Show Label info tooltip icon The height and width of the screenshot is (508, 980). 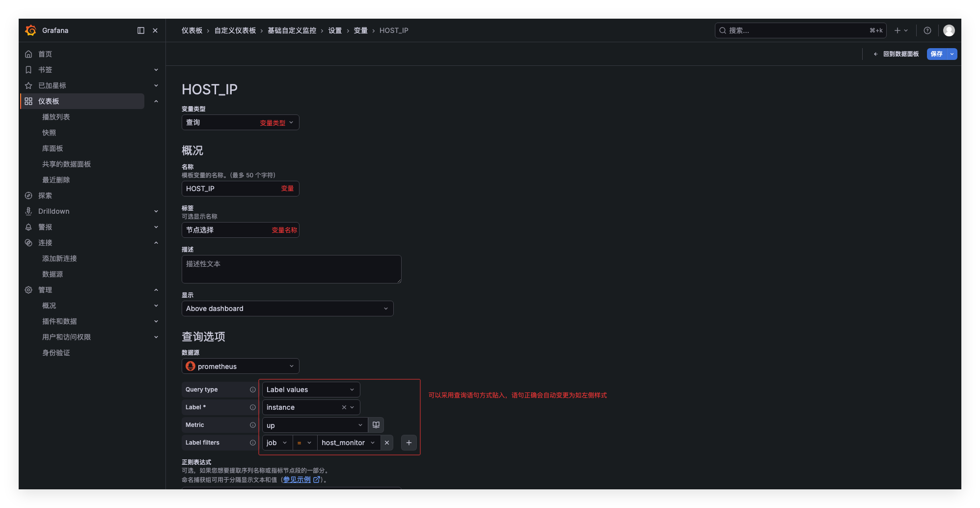click(x=253, y=407)
